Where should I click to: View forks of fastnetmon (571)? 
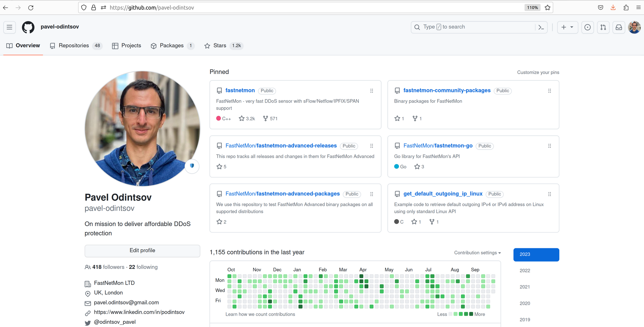pos(270,119)
